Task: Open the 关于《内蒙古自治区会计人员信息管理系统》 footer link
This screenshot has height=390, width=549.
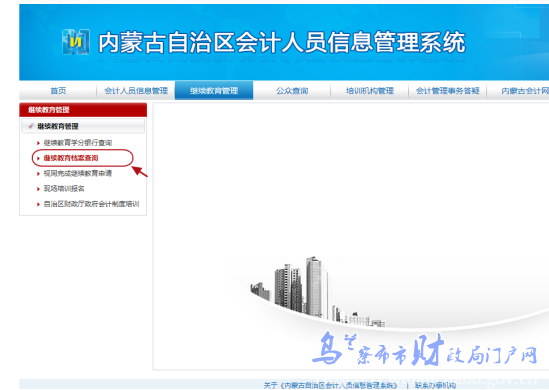Action: (x=331, y=385)
